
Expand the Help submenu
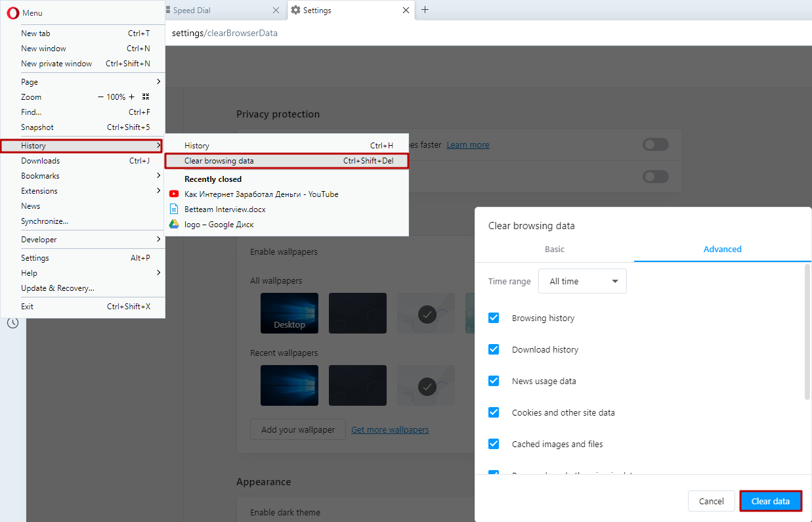(82, 273)
